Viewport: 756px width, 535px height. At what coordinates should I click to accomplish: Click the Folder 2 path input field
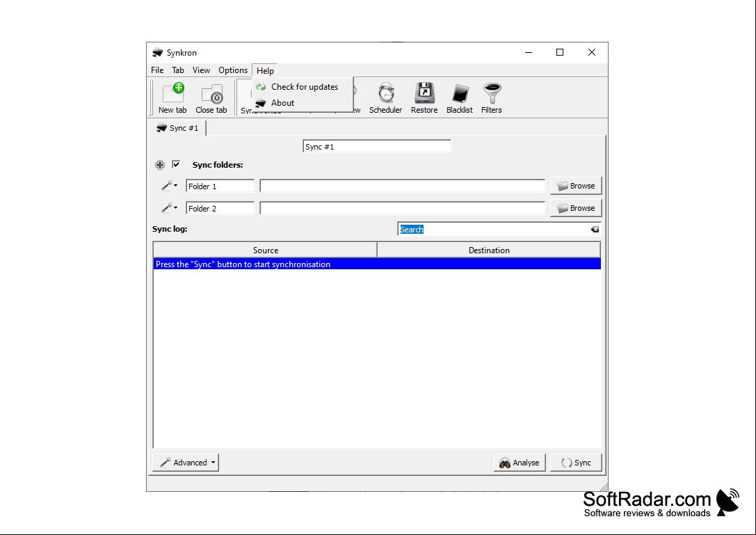pos(402,208)
